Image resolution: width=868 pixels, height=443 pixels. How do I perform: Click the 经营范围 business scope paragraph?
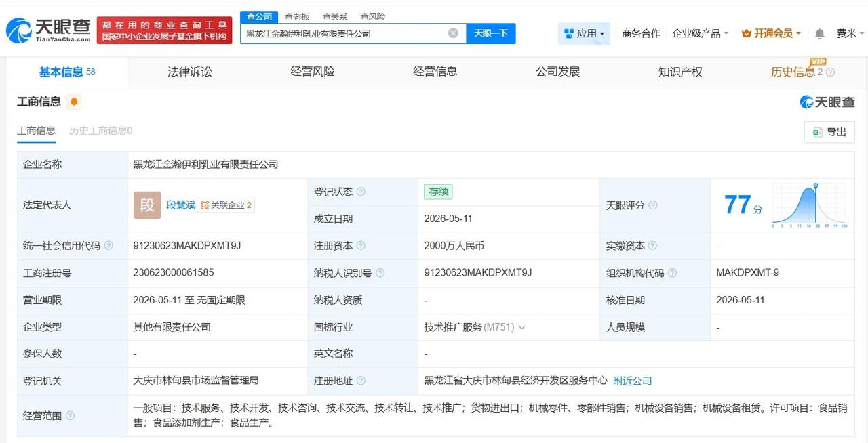click(490, 415)
